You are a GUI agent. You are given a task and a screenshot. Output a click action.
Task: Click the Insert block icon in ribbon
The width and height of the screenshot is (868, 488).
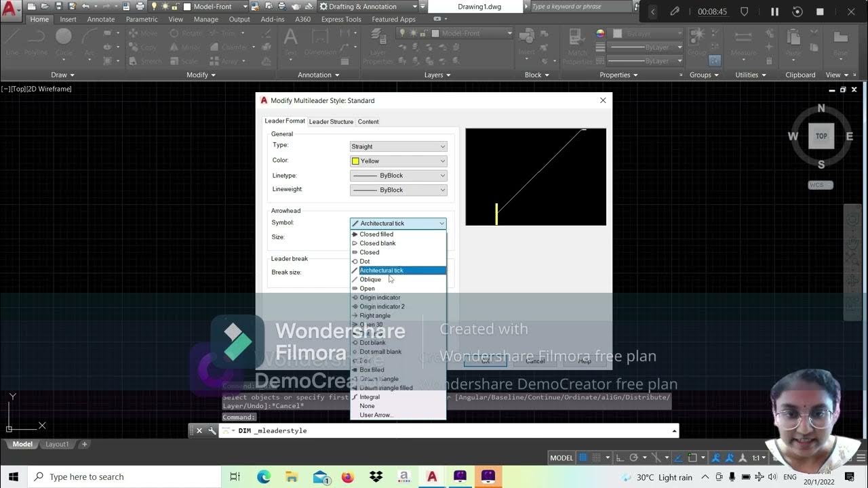coord(527,42)
